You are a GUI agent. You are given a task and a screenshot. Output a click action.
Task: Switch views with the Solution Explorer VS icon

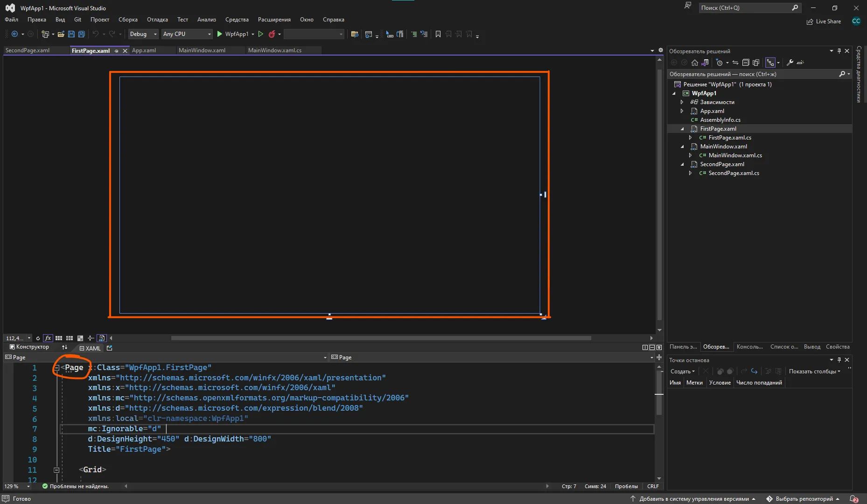tap(705, 63)
